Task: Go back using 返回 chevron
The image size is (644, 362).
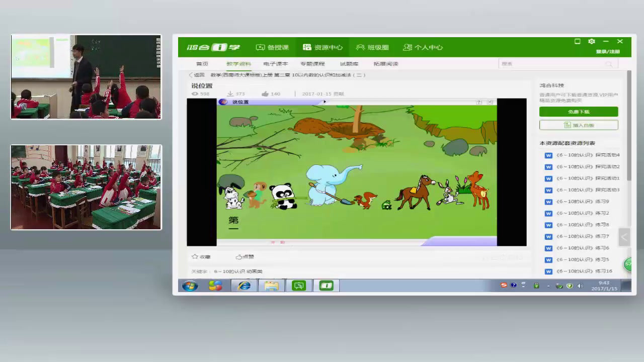Action: coord(191,75)
